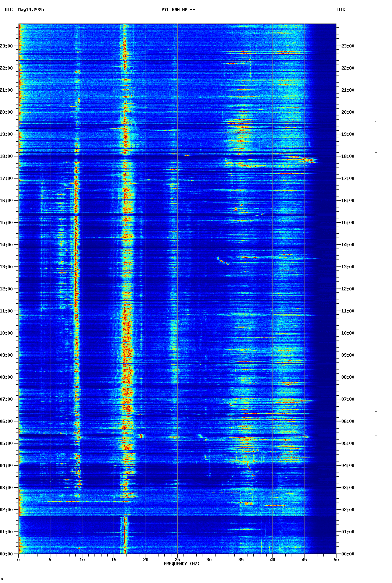This screenshot has height=583, width=392.
Task: Click the frequency tick label "35"
Action: point(241,560)
